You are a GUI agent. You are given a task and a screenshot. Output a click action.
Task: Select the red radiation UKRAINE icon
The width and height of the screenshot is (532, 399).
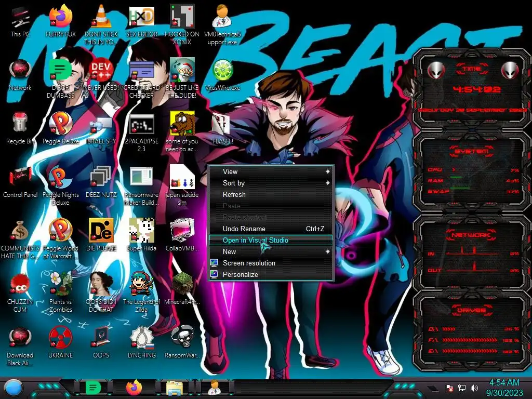60,343
